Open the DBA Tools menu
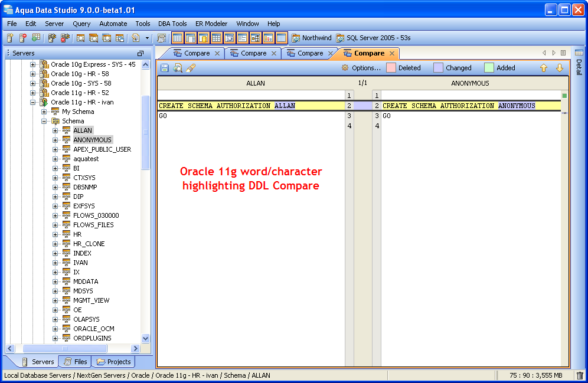588x383 pixels. 172,24
